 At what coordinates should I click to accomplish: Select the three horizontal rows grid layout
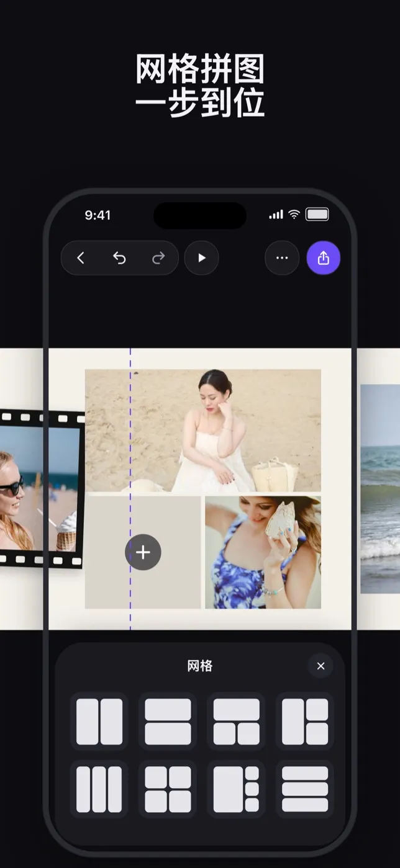tap(305, 789)
